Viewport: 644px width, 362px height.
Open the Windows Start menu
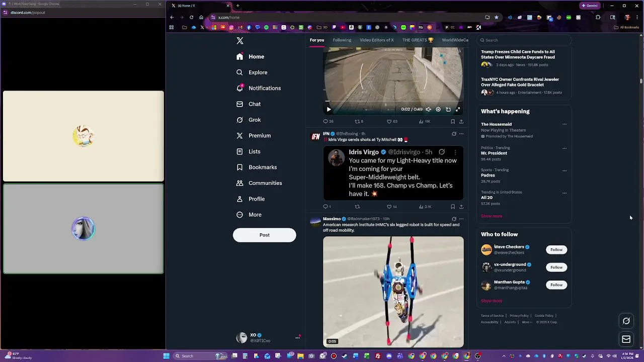(x=166, y=356)
